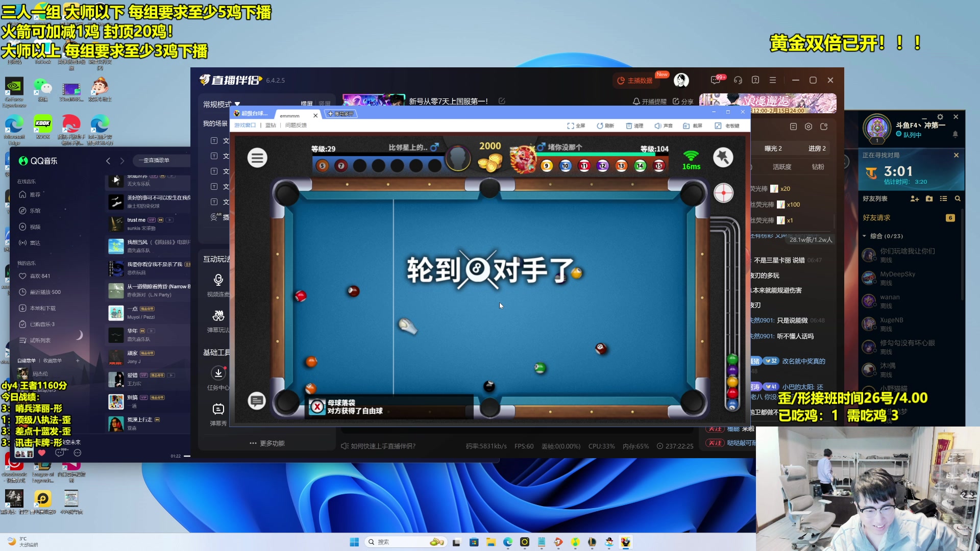Click 分享 share button
Screen dimensions: 980x551
(683, 102)
